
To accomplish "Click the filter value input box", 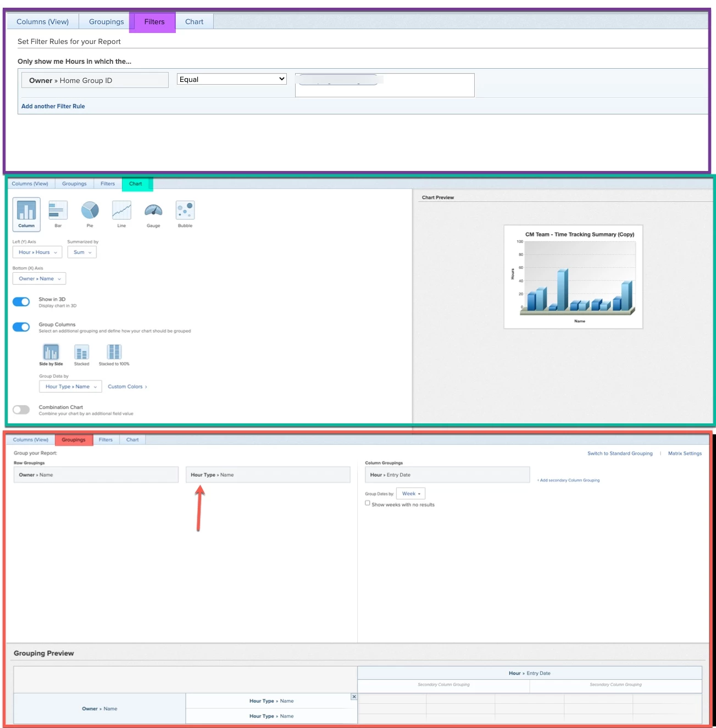I will tap(385, 85).
